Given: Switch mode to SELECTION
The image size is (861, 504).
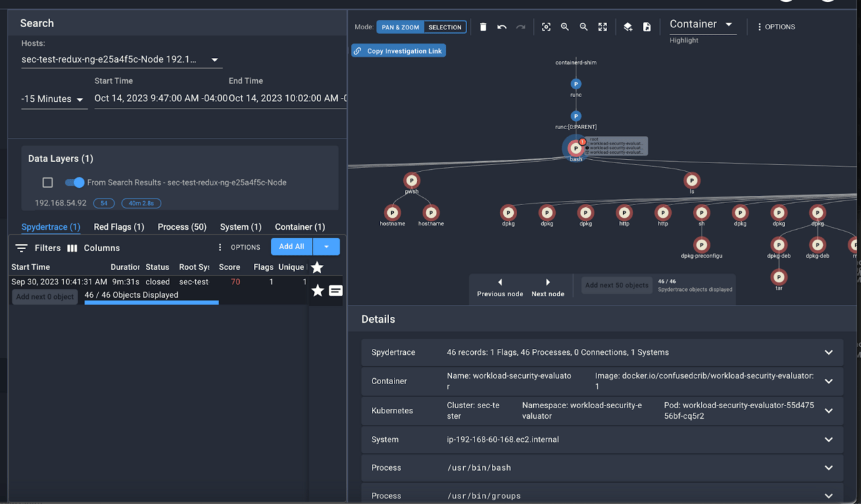Looking at the screenshot, I should (445, 27).
